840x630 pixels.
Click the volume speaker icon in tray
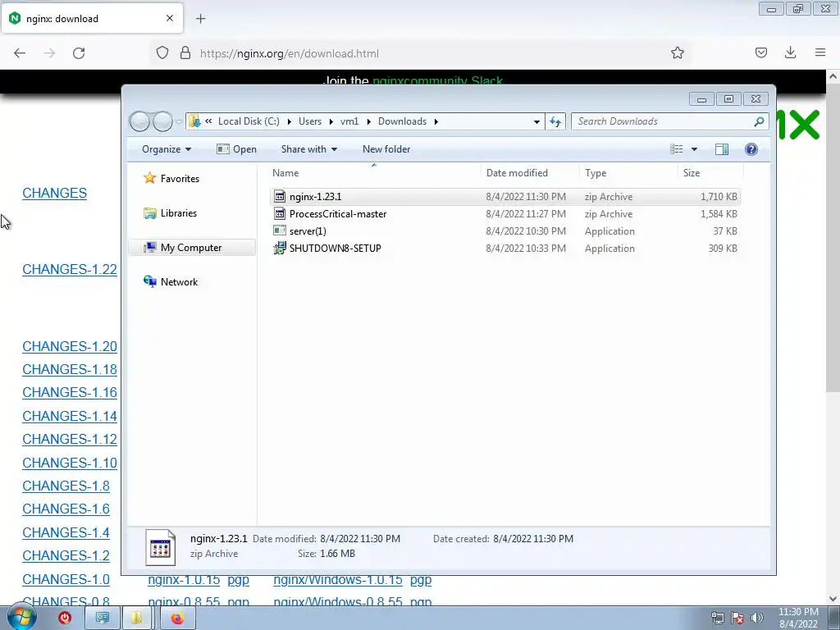tap(756, 618)
